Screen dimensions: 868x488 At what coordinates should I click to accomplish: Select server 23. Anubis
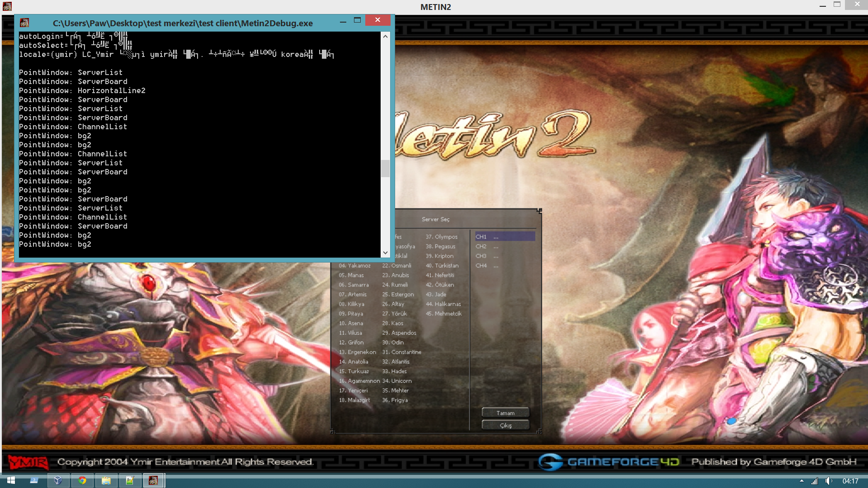point(396,275)
